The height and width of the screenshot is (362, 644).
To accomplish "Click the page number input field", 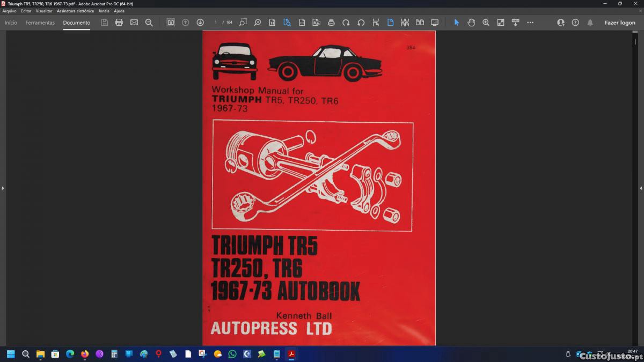I will coord(215,23).
